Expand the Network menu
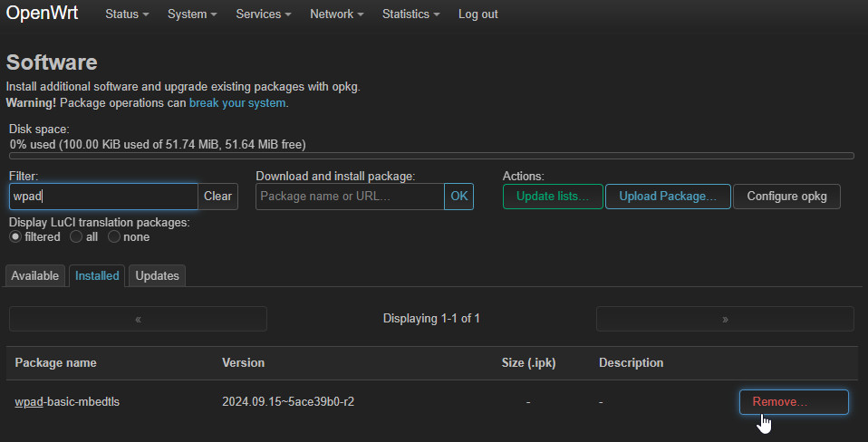 pyautogui.click(x=337, y=14)
